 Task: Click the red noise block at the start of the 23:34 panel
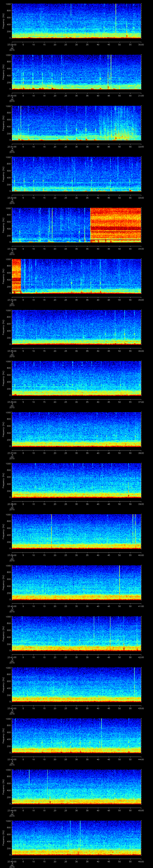tap(16, 276)
